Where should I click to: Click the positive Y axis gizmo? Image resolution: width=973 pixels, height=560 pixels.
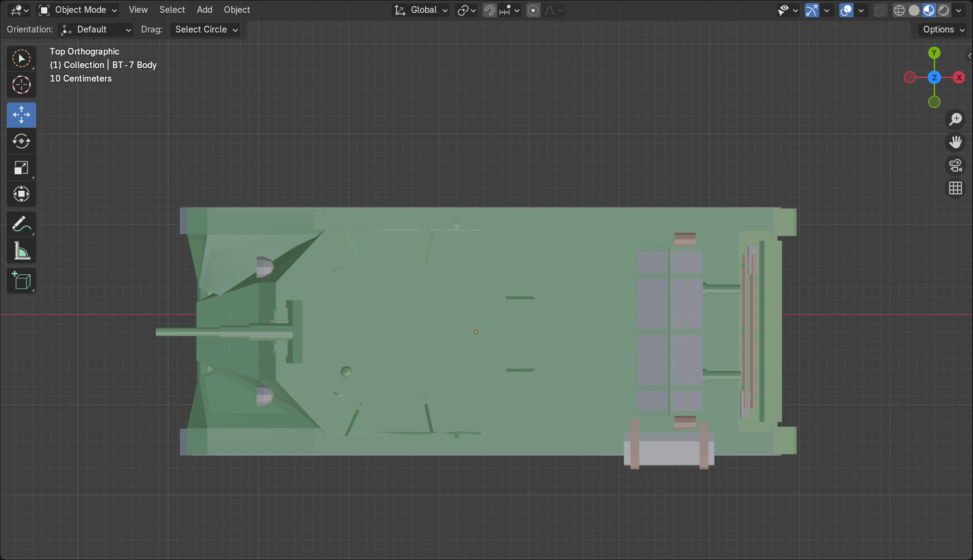934,53
